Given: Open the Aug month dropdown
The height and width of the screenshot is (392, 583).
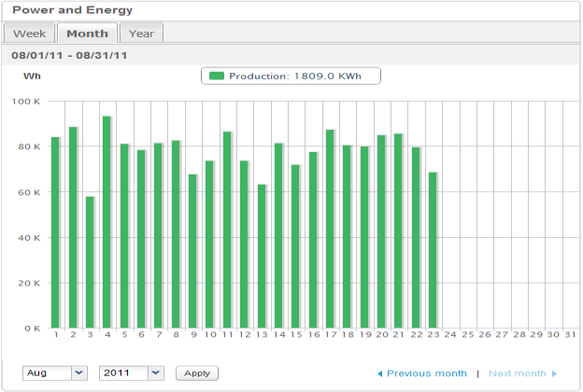Looking at the screenshot, I should coord(55,373).
